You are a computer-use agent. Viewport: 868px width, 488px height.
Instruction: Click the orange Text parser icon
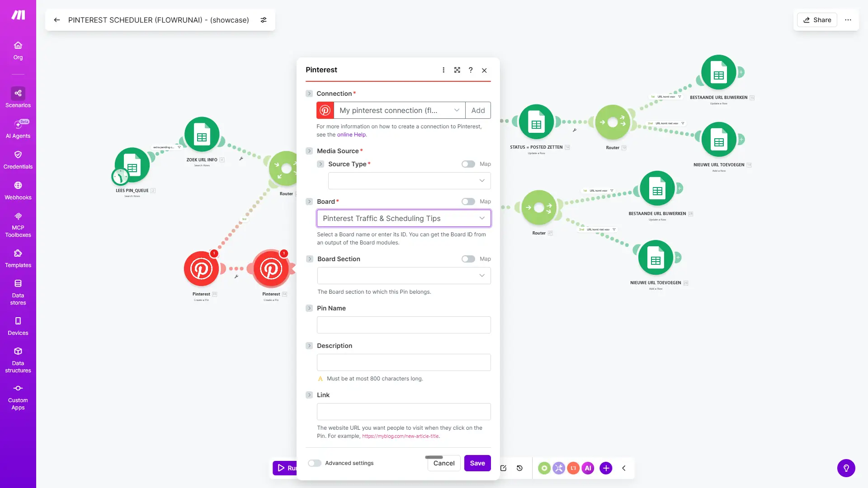coord(573,468)
